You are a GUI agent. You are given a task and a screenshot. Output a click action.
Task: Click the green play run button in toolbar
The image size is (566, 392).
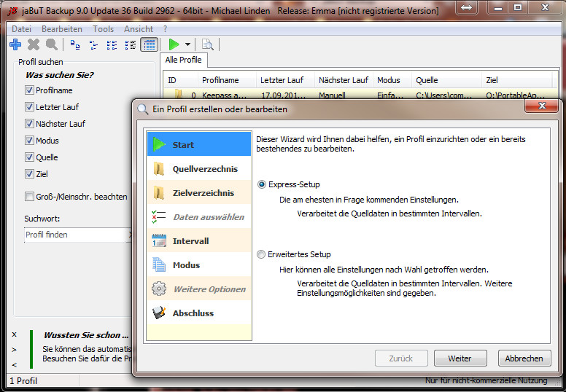tap(174, 44)
